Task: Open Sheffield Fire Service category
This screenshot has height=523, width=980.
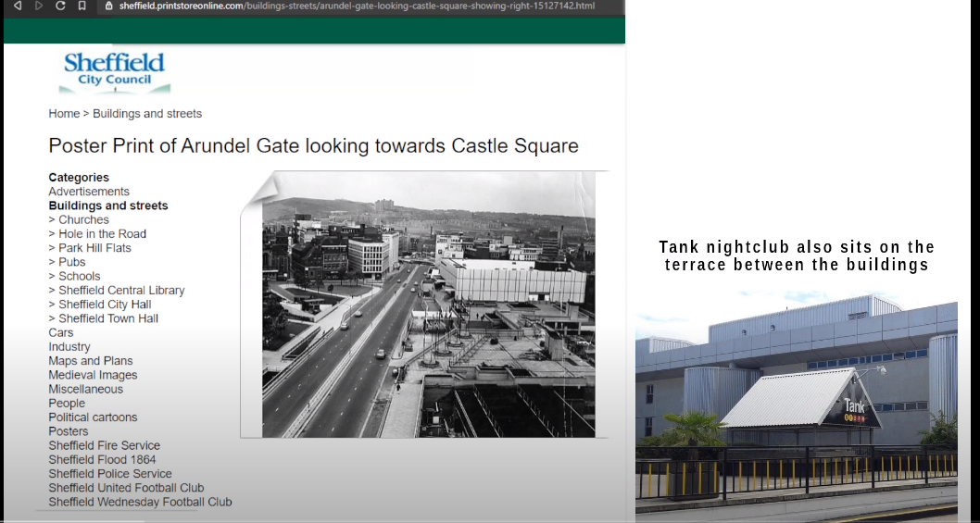Action: pos(105,445)
